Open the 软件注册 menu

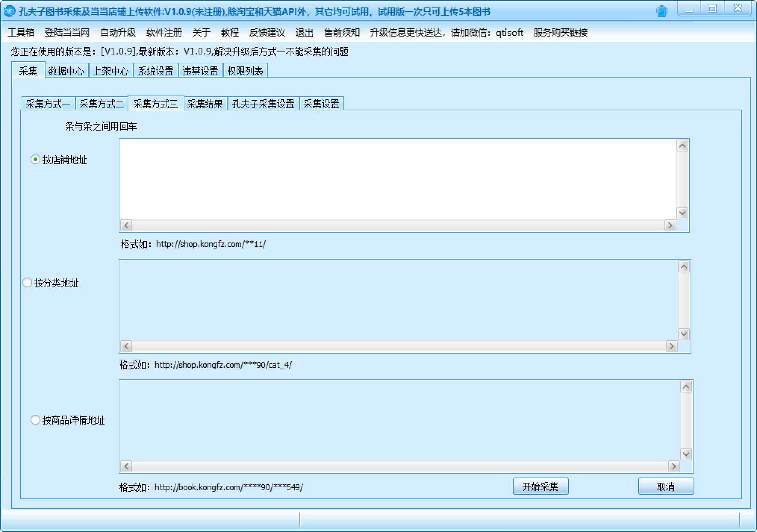tap(164, 33)
